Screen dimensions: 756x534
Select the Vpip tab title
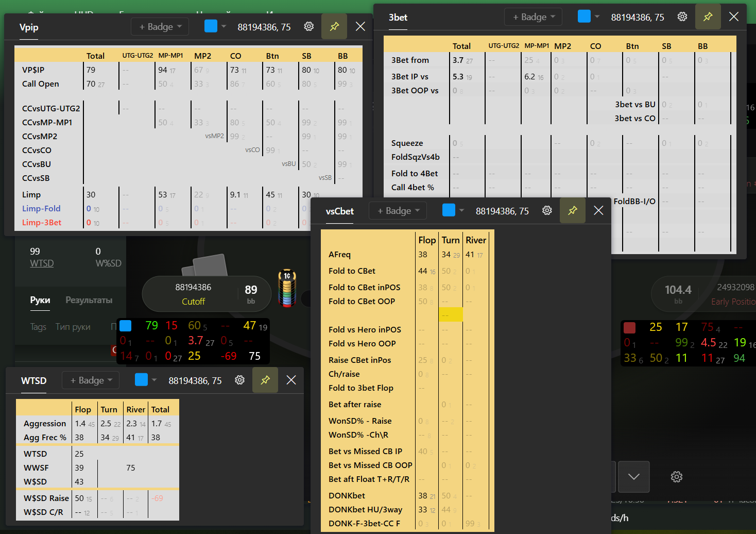[x=29, y=27]
